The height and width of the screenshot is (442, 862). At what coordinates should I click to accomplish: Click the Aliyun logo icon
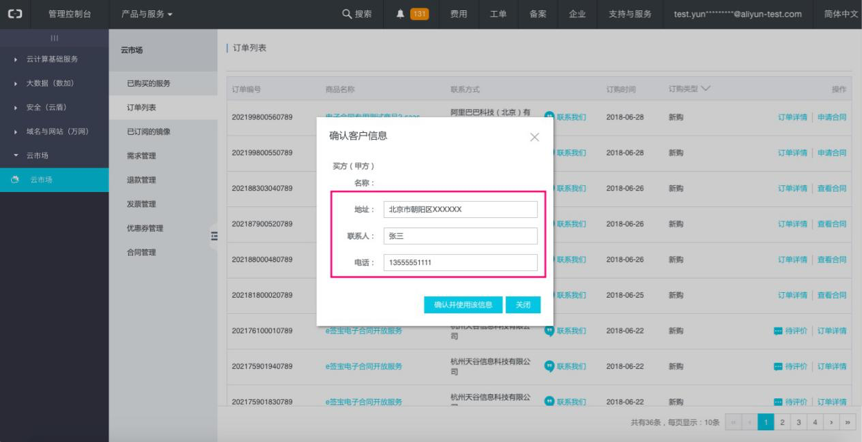click(15, 14)
